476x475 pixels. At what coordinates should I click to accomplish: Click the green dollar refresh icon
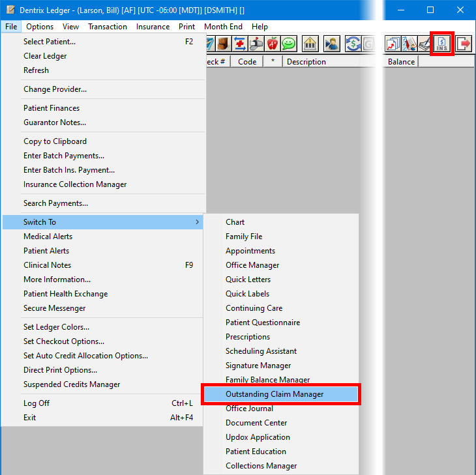point(353,44)
